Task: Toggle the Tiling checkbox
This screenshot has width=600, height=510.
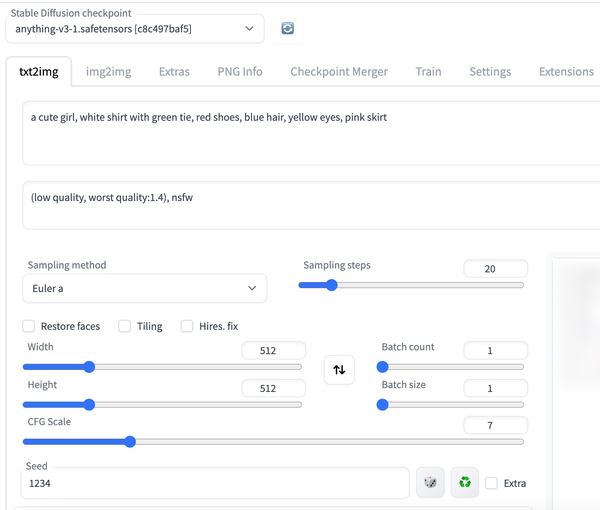Action: click(x=125, y=326)
